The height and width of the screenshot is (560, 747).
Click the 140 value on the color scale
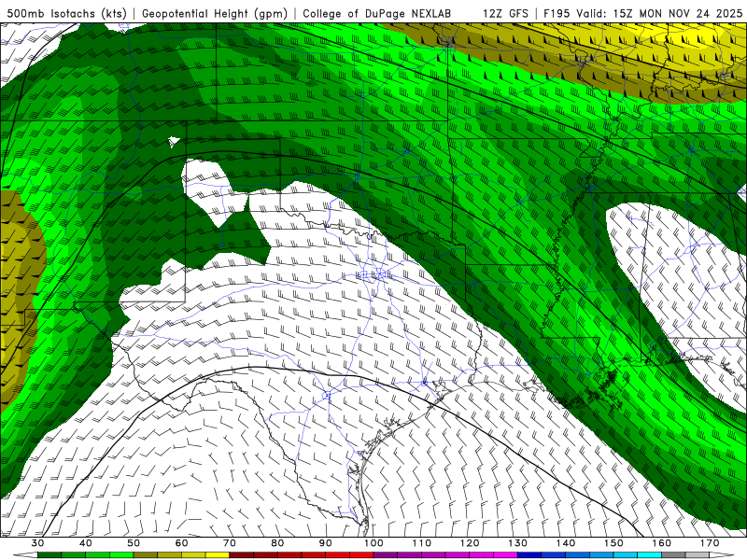coord(566,543)
